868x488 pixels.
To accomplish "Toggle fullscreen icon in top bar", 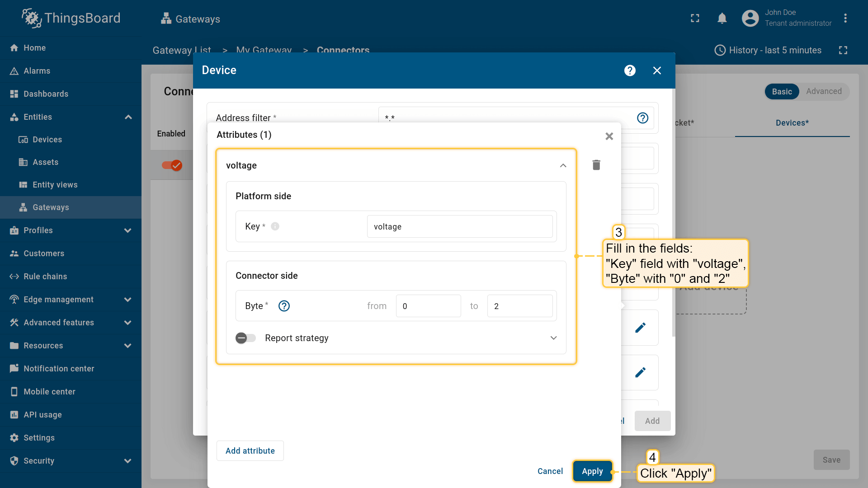I will 695,19.
